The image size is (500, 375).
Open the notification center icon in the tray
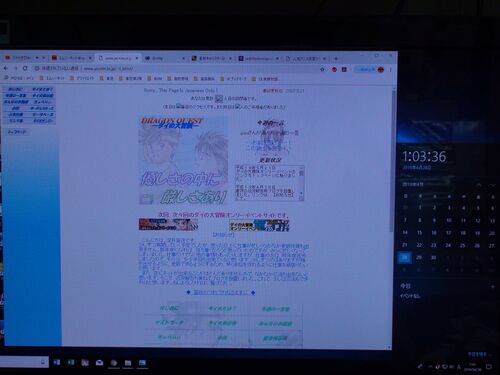coord(489,367)
